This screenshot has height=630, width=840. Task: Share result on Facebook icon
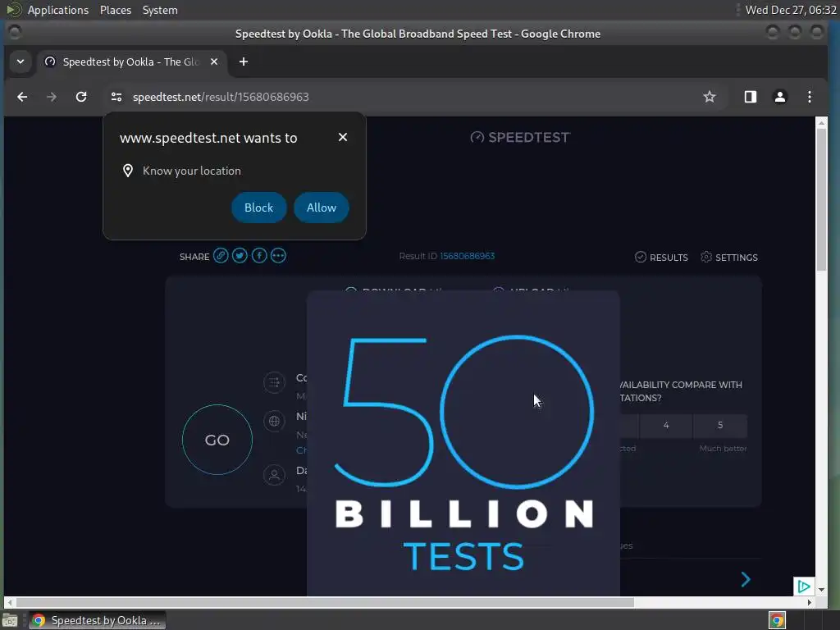click(x=259, y=256)
